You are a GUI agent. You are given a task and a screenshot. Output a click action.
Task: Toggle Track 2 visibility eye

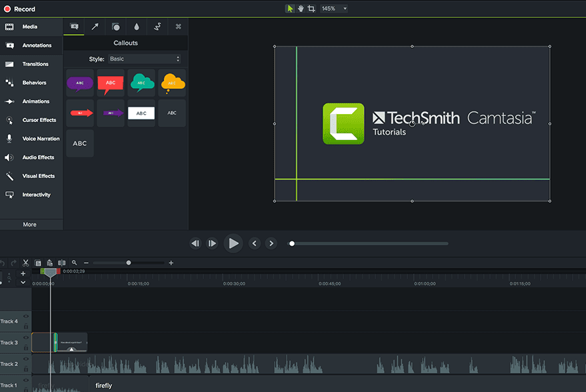(26, 359)
